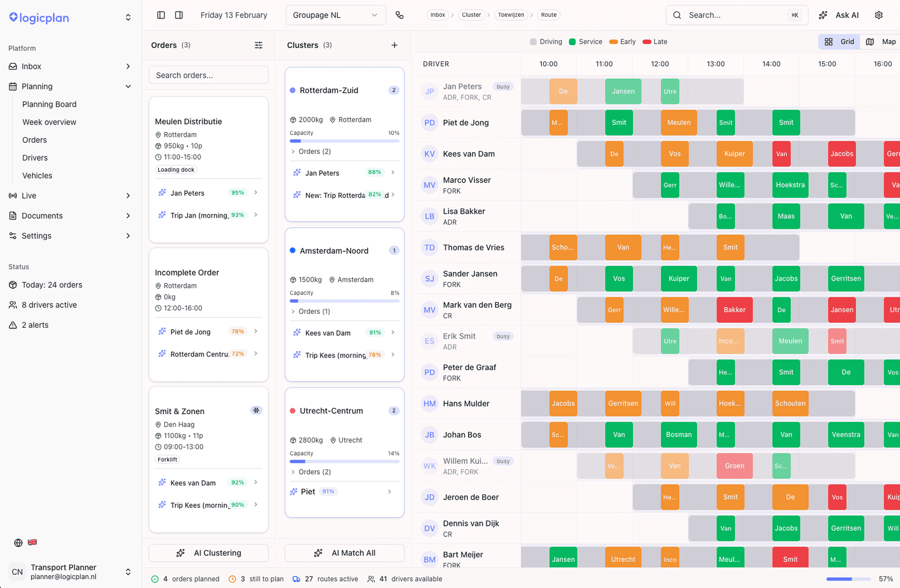This screenshot has height=588, width=900.
Task: Open the settings gear icon top right
Action: click(x=879, y=15)
